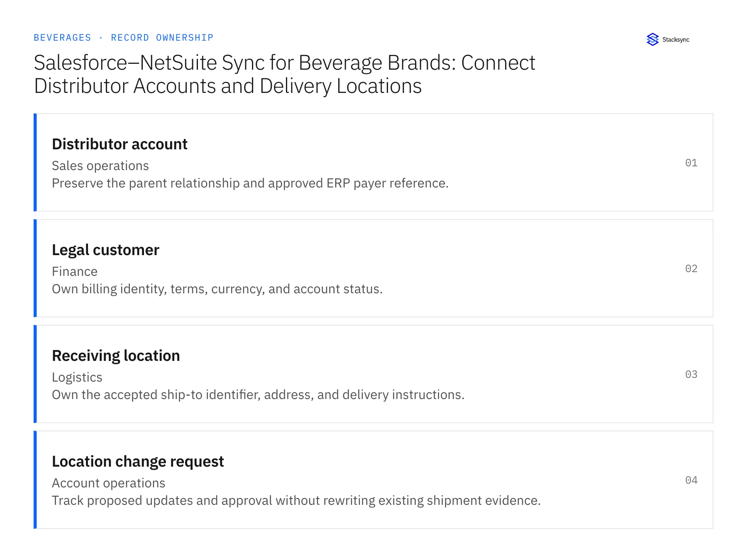Click the Stacksync logo icon

652,39
